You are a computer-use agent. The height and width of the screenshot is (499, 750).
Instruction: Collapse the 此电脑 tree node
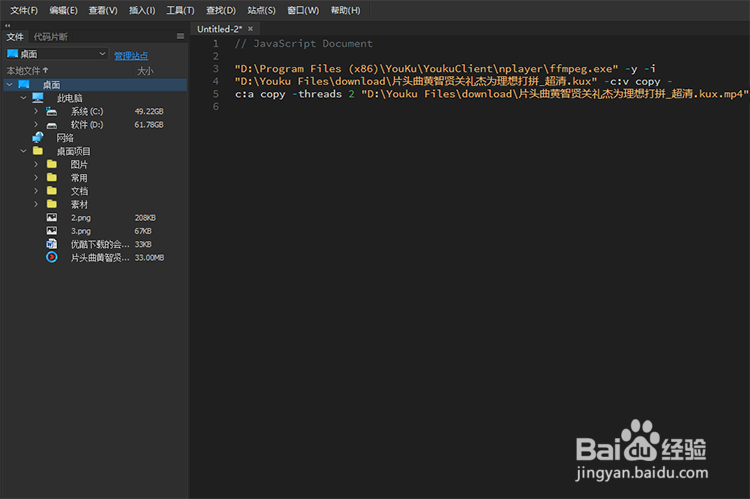pos(23,98)
